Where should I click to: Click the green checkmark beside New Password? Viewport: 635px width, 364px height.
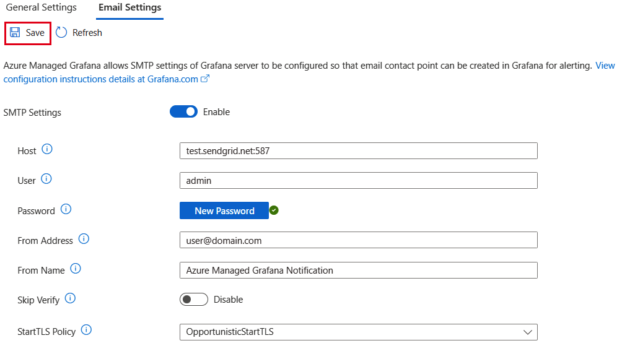click(x=274, y=210)
